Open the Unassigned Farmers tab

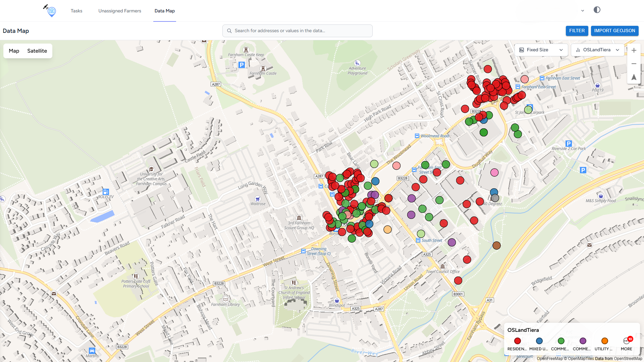click(120, 11)
